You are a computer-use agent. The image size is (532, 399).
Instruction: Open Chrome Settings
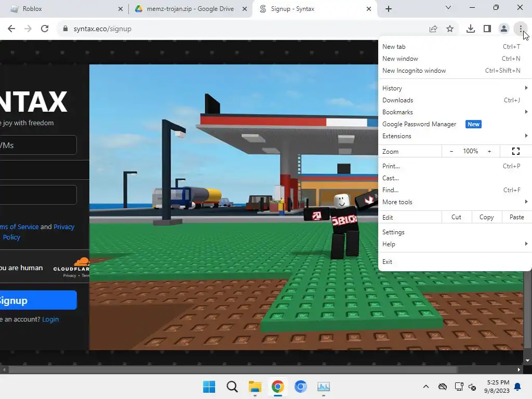click(455, 232)
